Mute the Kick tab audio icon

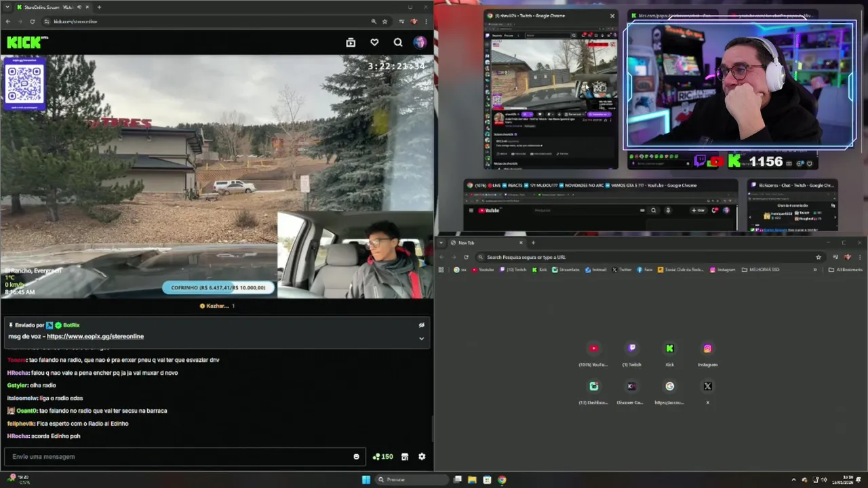(79, 7)
